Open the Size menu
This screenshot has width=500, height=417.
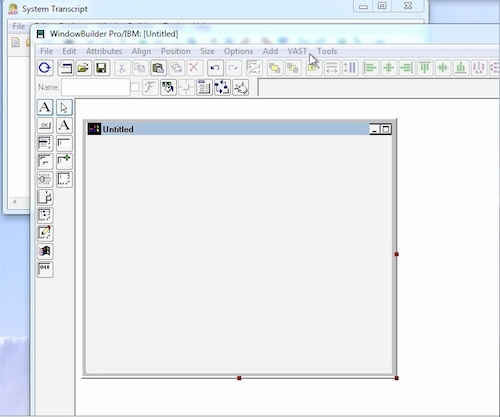[207, 51]
